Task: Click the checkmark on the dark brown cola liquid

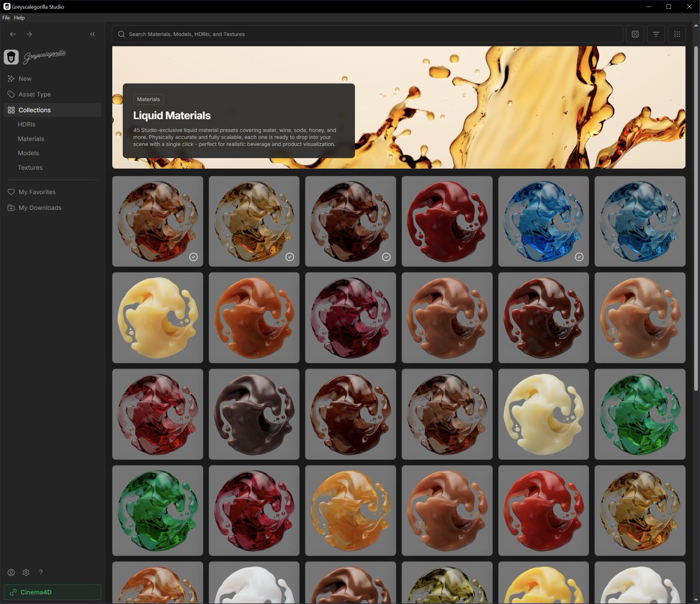Action: (x=386, y=257)
